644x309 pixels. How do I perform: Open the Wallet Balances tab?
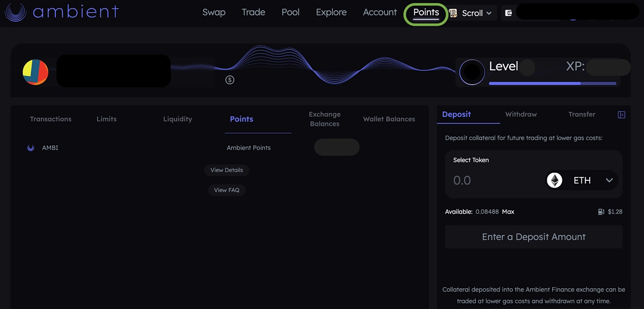(x=389, y=119)
